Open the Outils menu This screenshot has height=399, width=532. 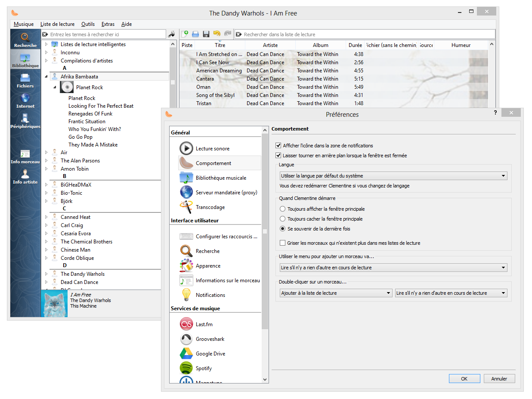pyautogui.click(x=88, y=24)
